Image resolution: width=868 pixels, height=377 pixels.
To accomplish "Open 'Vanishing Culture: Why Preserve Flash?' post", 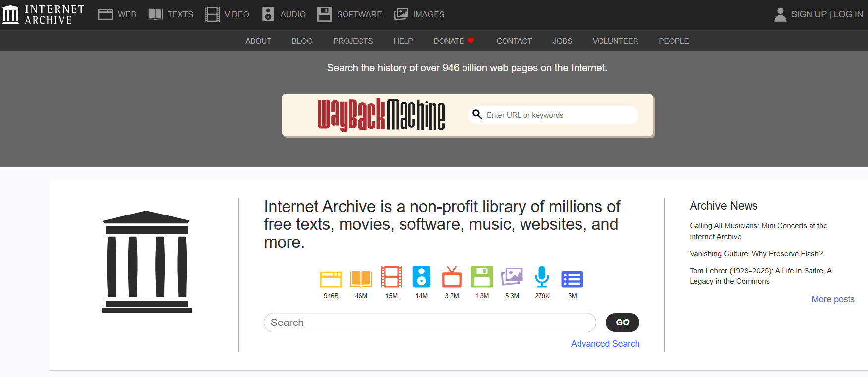I will click(x=756, y=254).
